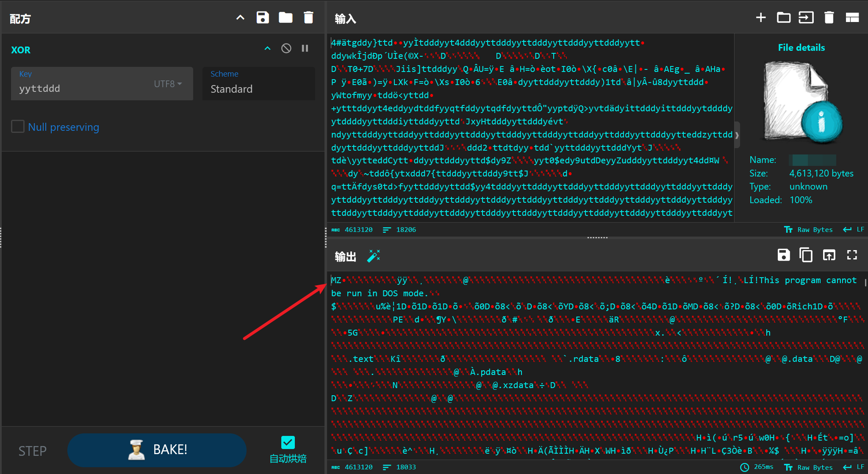Screen dimensions: 868x474
Task: Click the magic wand in the output header
Action: [373, 256]
